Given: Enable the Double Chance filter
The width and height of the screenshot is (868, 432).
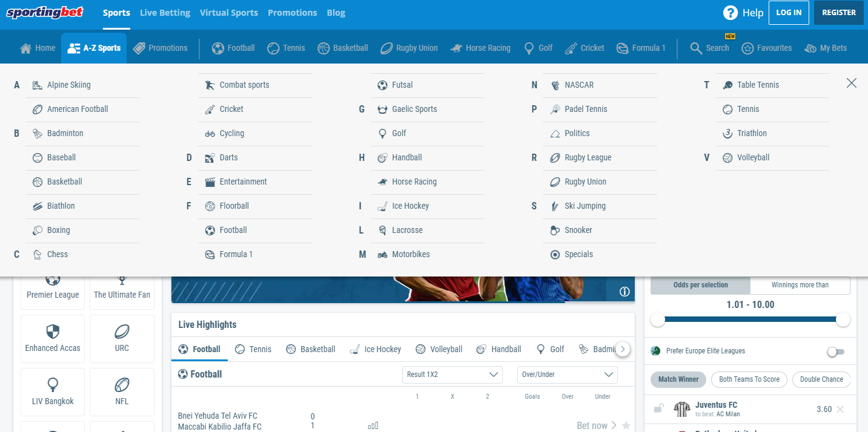Looking at the screenshot, I should pyautogui.click(x=821, y=379).
